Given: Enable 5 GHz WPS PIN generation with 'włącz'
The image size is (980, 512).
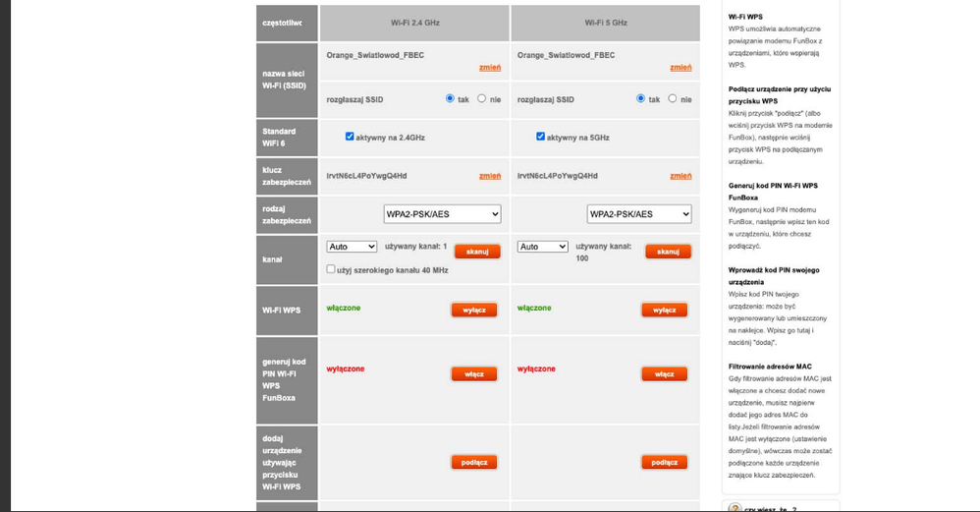Looking at the screenshot, I should 664,373.
